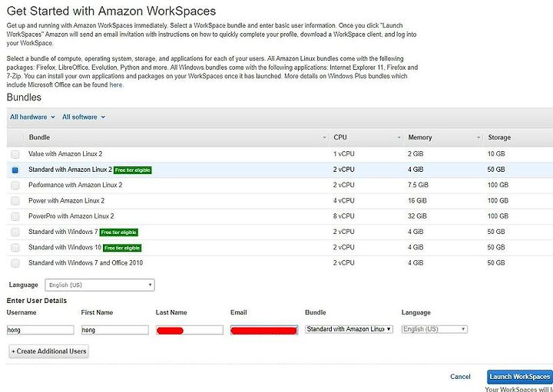This screenshot has width=553, height=392.
Task: Click the Launch WorkSpaces button
Action: click(x=520, y=377)
